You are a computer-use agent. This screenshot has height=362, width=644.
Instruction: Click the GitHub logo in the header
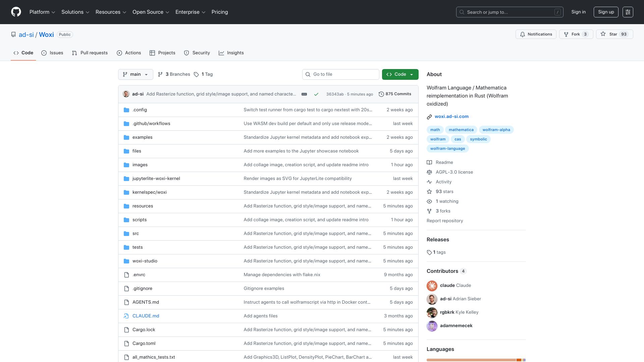[16, 12]
